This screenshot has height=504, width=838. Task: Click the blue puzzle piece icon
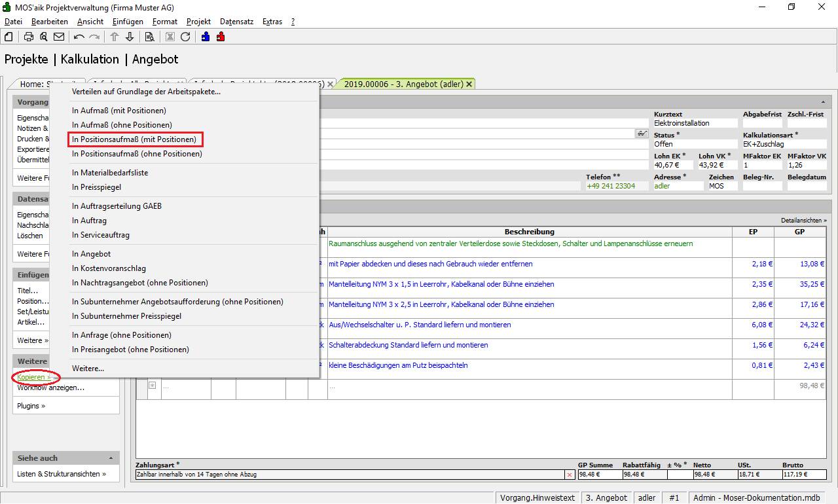pyautogui.click(x=206, y=37)
